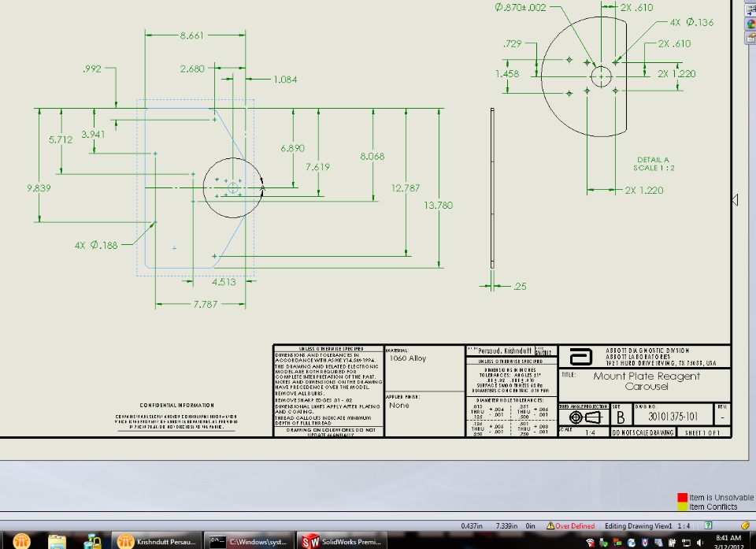The height and width of the screenshot is (549, 756).
Task: Click the red and green monitors tray icon
Action: tap(617, 543)
